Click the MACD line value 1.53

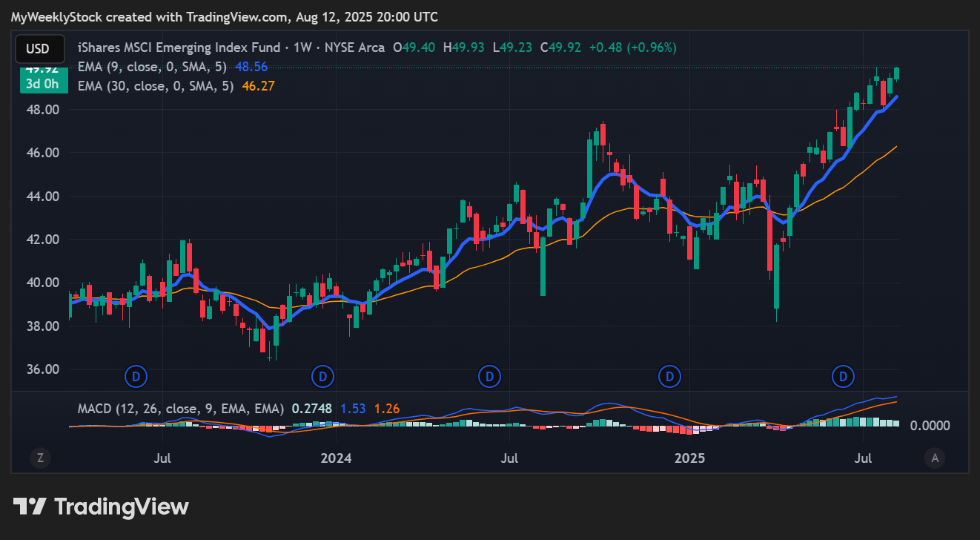click(353, 409)
